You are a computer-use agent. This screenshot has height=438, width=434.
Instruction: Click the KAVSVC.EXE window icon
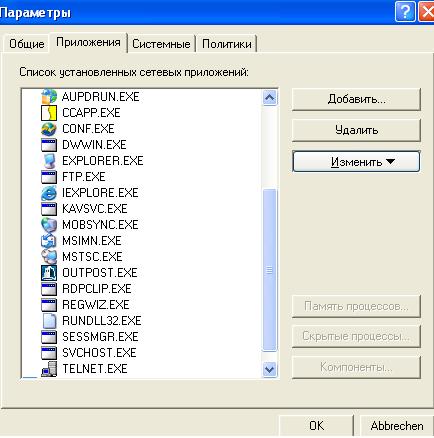[x=49, y=209]
